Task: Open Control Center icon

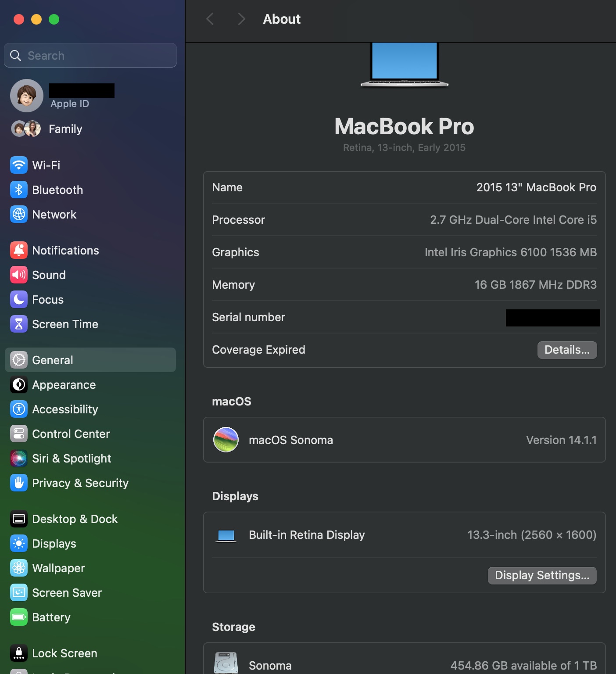Action: coord(19,434)
